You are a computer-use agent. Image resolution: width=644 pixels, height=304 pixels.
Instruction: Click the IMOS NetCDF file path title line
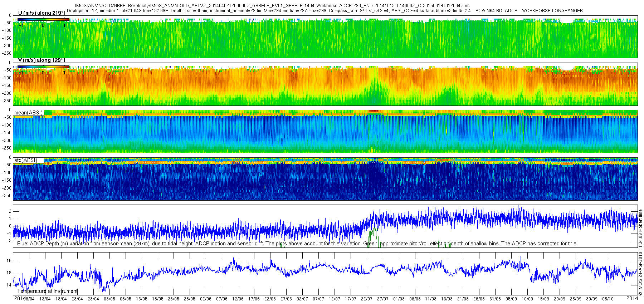272,6
